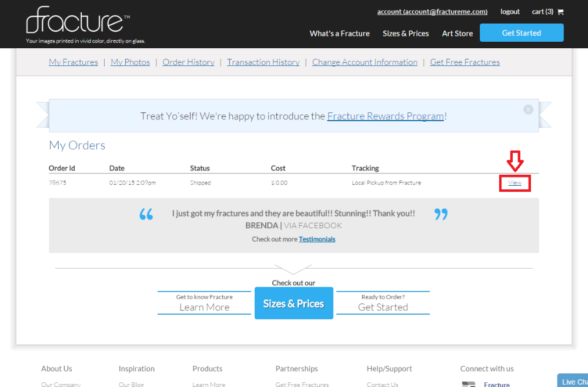This screenshot has height=387, width=588.
Task: Open Transaction History
Action: pos(263,62)
